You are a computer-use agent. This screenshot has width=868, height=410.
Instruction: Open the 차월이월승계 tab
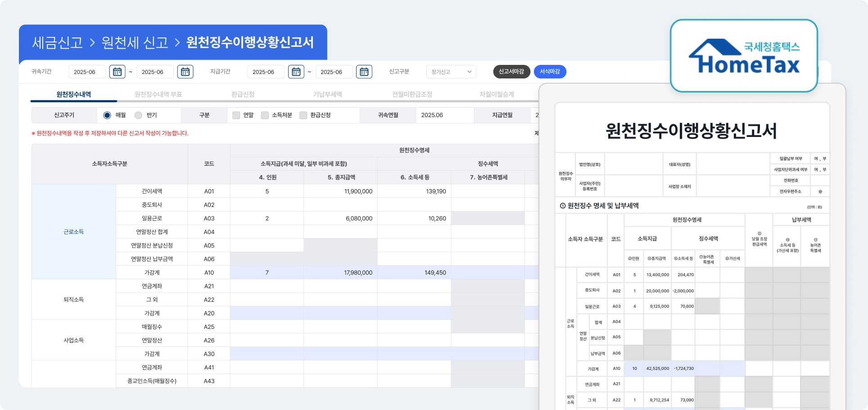[x=497, y=94]
